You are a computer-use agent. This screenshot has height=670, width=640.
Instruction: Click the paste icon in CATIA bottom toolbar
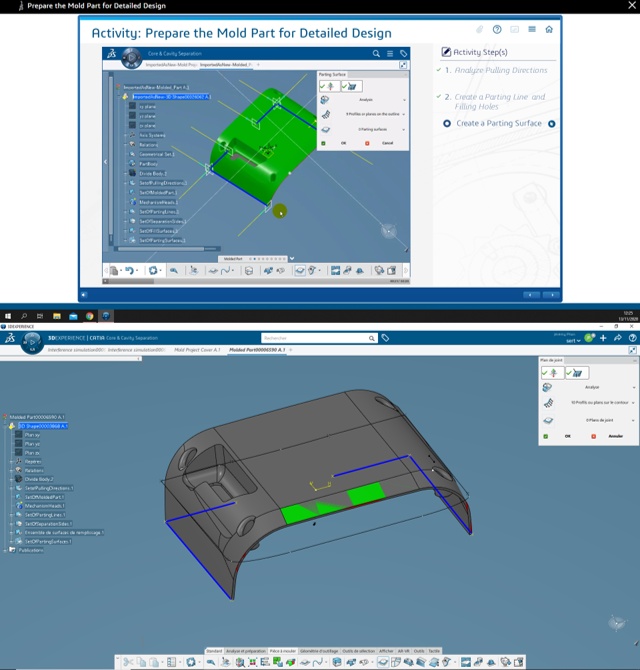pos(154,662)
